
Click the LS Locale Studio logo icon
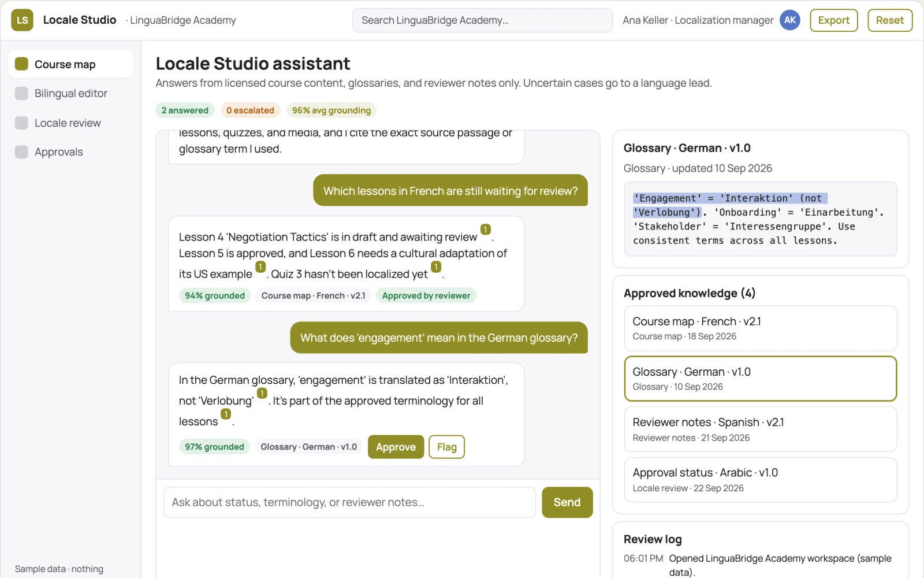tap(22, 20)
